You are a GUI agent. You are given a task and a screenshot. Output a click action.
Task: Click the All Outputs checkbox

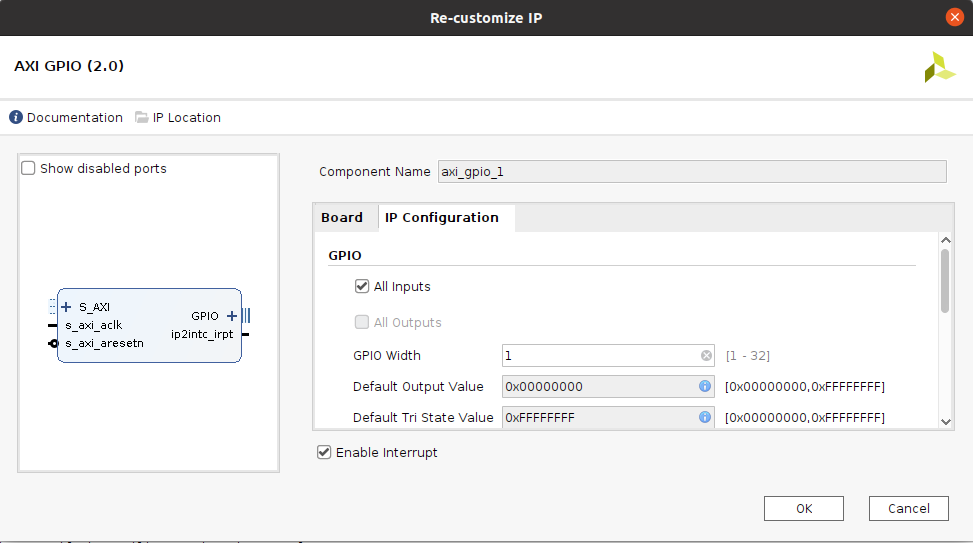(362, 322)
